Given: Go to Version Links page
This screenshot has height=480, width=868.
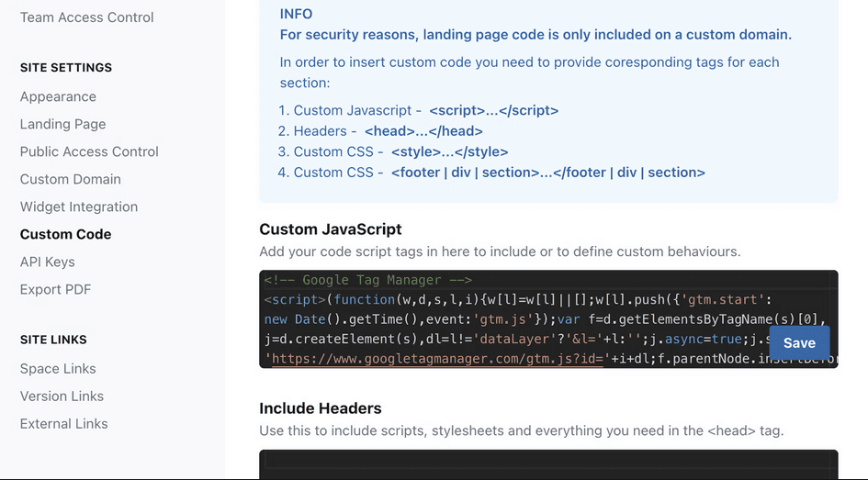Looking at the screenshot, I should pyautogui.click(x=62, y=396).
